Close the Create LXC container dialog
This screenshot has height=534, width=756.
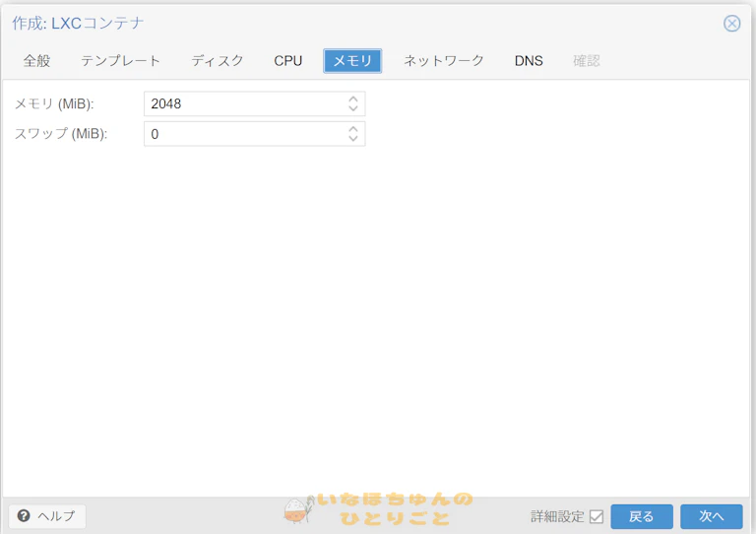(x=731, y=24)
